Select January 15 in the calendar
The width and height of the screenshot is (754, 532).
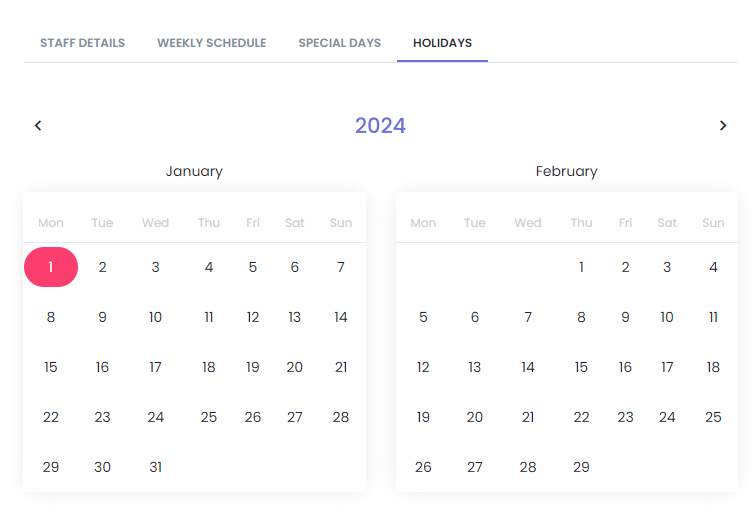coord(51,367)
